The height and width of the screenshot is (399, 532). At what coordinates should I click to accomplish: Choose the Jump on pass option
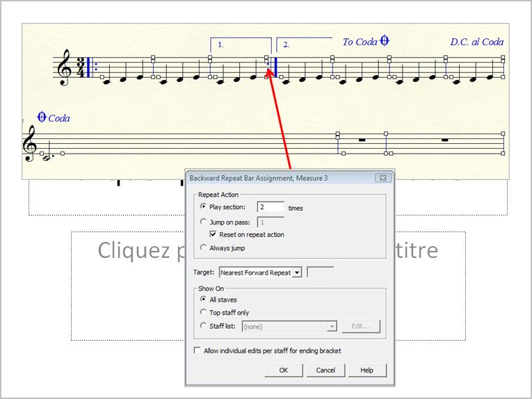click(203, 222)
